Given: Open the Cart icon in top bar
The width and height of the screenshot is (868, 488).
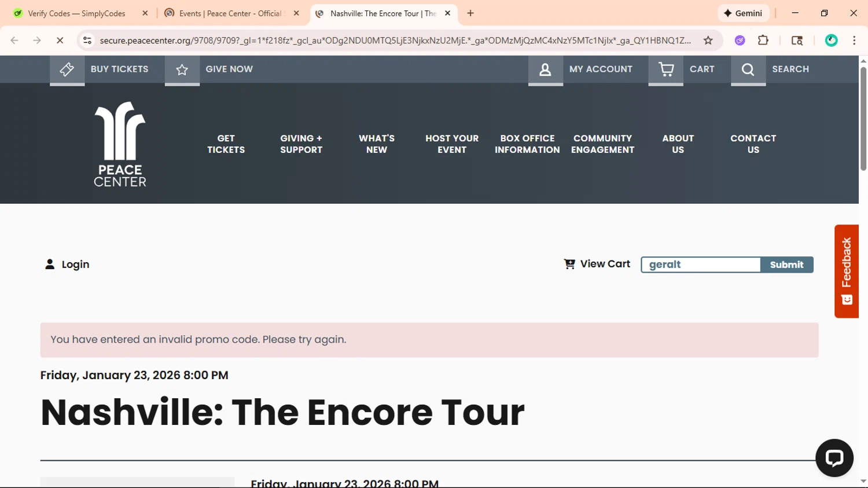Looking at the screenshot, I should pos(666,69).
